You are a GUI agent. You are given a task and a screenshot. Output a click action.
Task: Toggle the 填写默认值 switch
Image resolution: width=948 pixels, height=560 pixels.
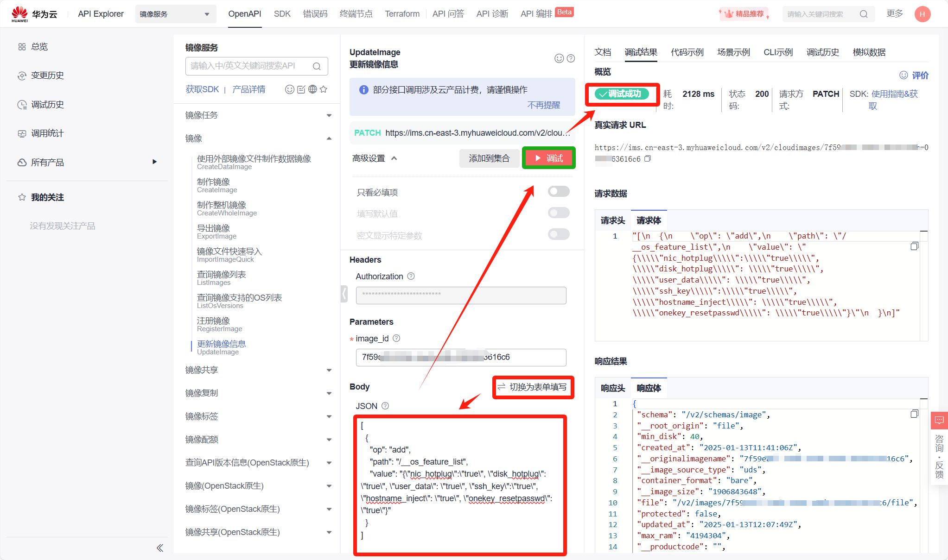pos(558,213)
